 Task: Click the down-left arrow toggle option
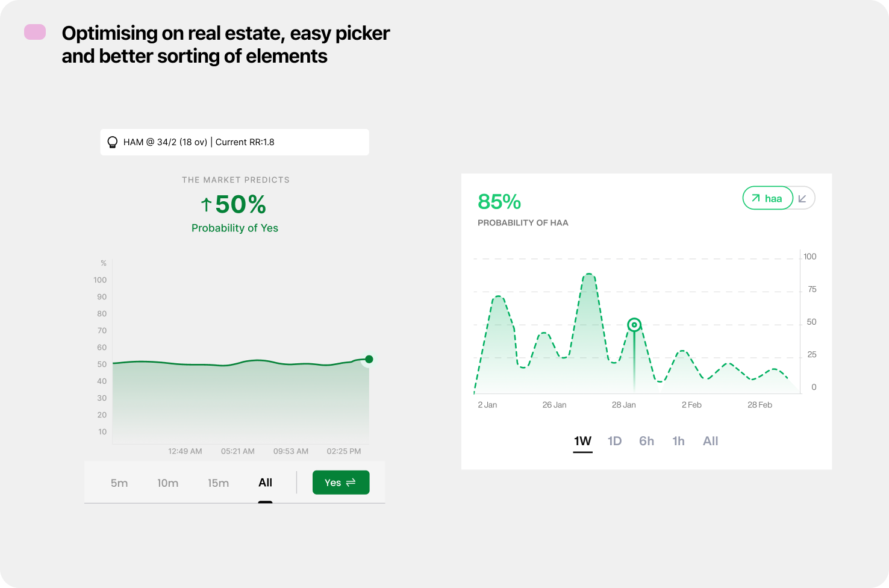point(802,198)
